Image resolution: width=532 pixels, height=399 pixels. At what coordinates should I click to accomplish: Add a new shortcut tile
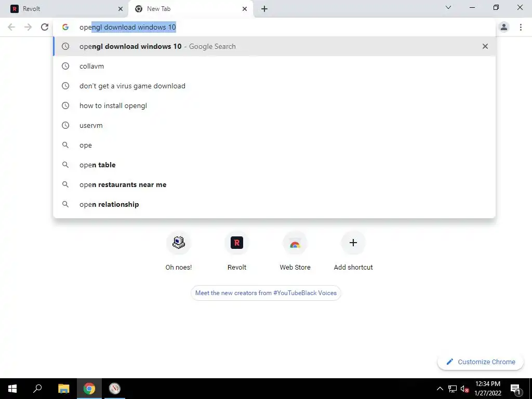click(353, 251)
